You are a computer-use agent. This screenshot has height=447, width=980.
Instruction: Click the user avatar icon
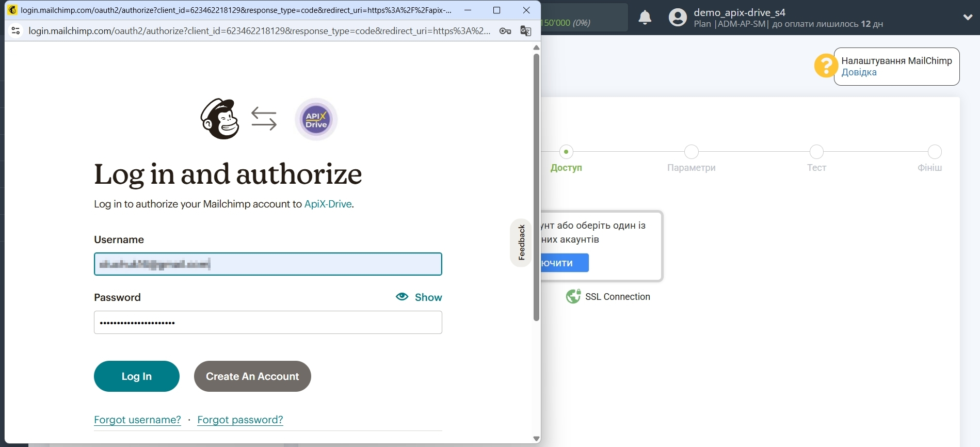coord(678,18)
